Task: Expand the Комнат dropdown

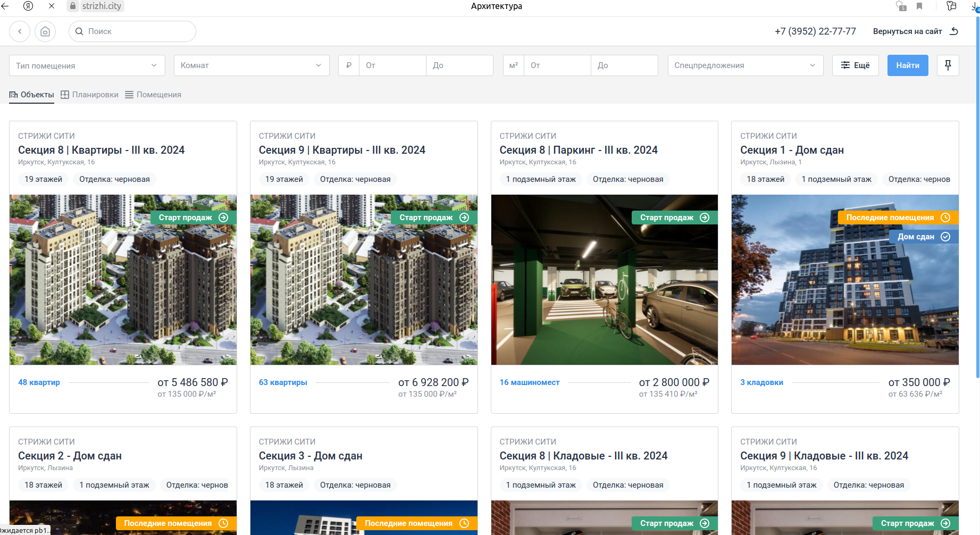Action: tap(252, 65)
